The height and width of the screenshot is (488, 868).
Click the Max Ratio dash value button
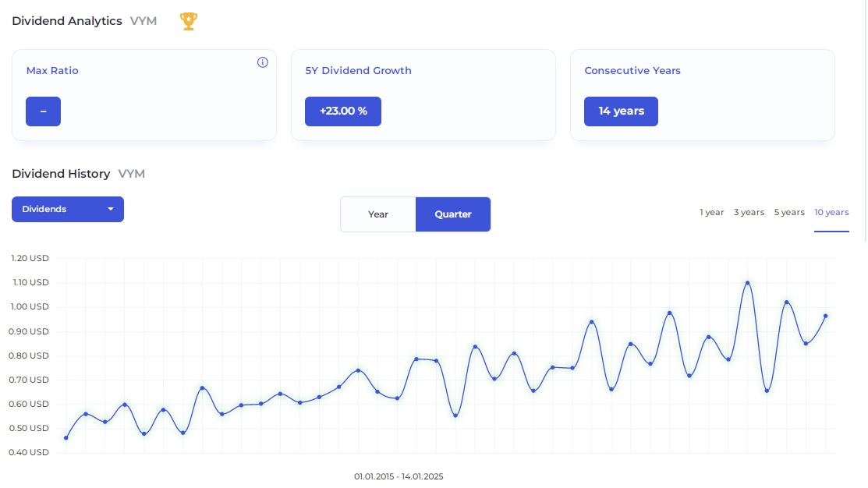43,111
